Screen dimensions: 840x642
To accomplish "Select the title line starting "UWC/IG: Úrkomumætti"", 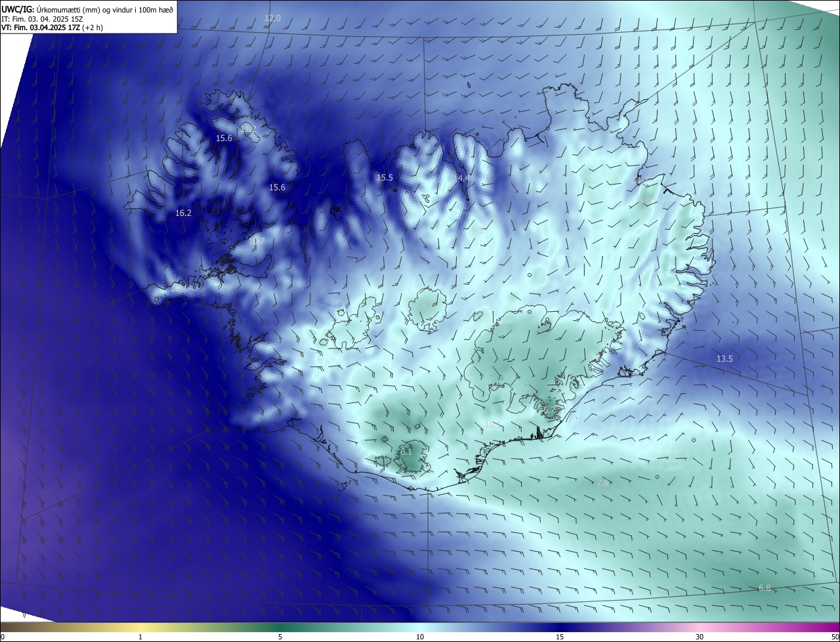I will pos(87,9).
